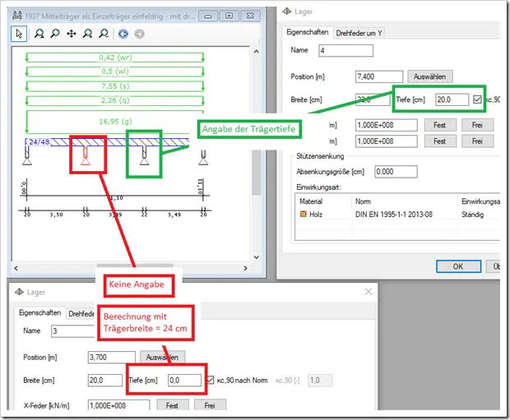The image size is (510, 420).
Task: Select the arrow pointer tool
Action: pyautogui.click(x=19, y=34)
